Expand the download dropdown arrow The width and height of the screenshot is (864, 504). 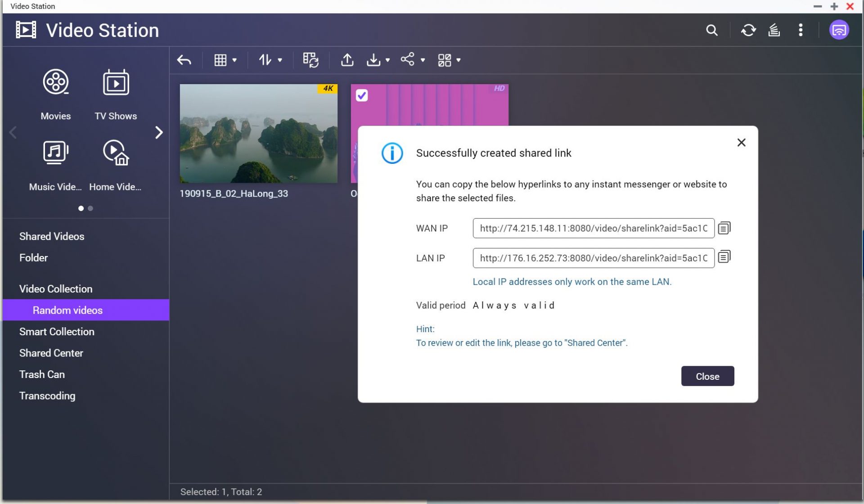(387, 60)
